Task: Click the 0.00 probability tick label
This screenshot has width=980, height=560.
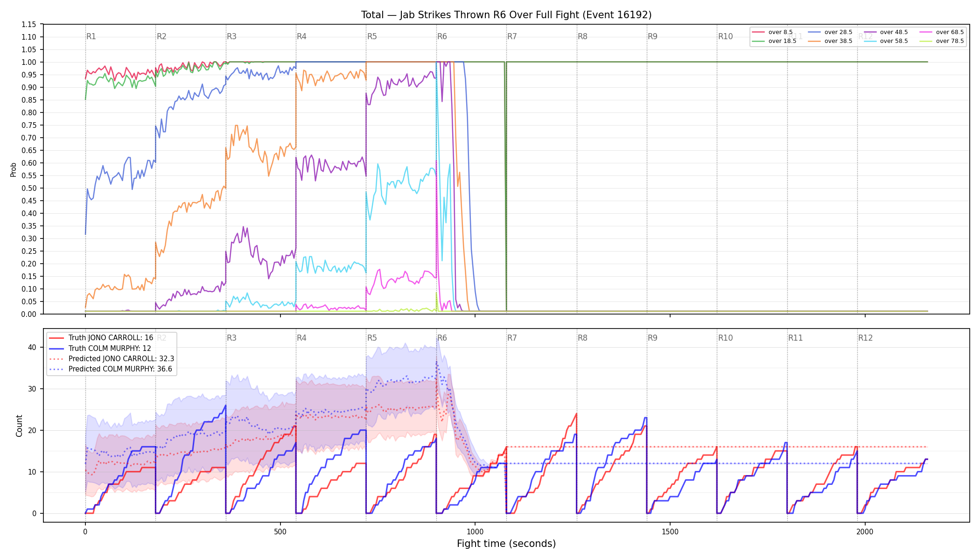Action: (29, 314)
